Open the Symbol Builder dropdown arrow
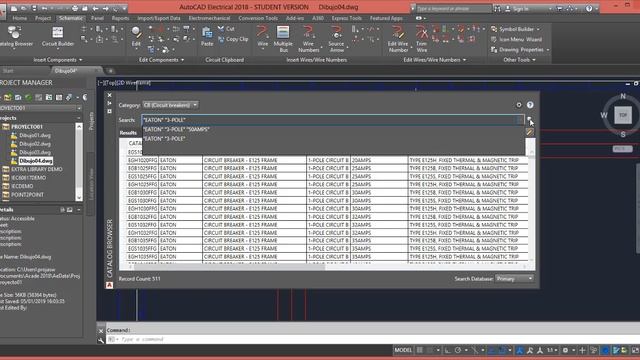The width and height of the screenshot is (640, 360). [x=538, y=29]
